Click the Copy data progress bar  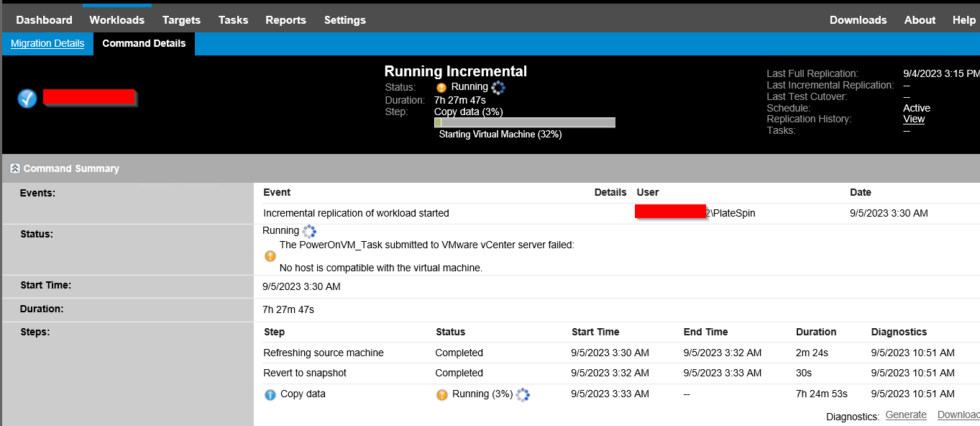pyautogui.click(x=524, y=122)
